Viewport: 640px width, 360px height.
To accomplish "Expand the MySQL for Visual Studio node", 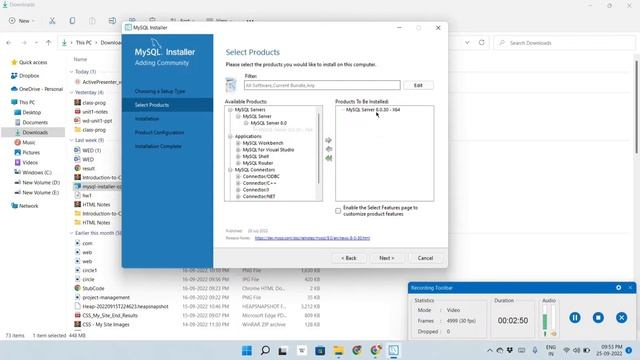I will 238,150.
